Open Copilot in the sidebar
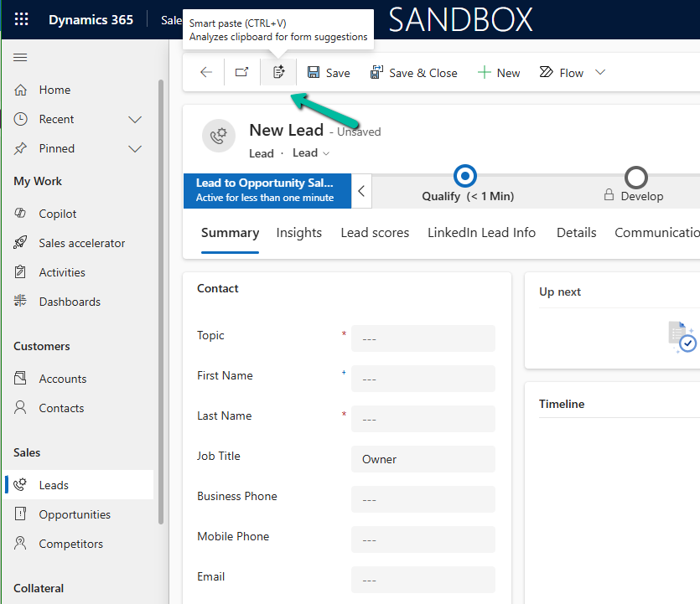700x604 pixels. click(x=57, y=214)
